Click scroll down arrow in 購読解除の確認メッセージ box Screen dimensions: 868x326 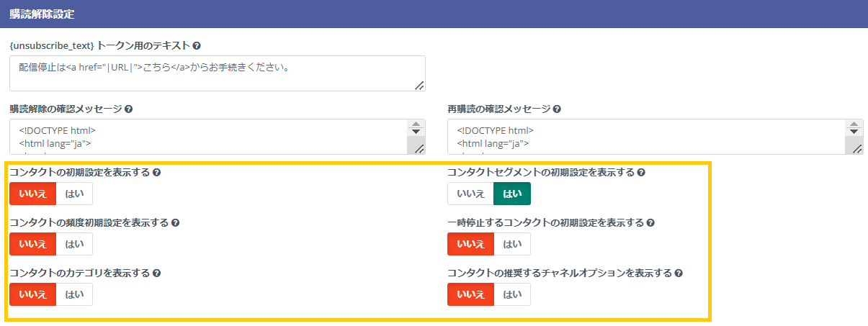click(x=416, y=132)
